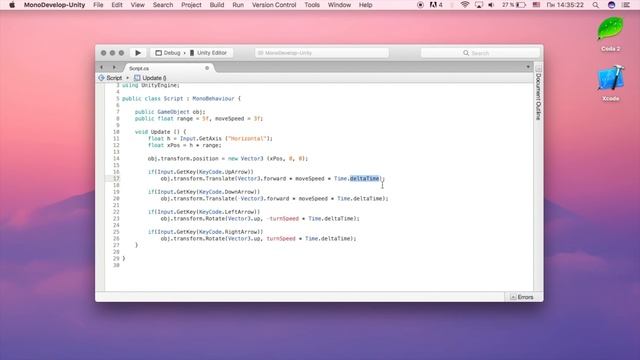The width and height of the screenshot is (640, 360).
Task: Open the MonoDevelop-Unity application menu
Action: 54,5
